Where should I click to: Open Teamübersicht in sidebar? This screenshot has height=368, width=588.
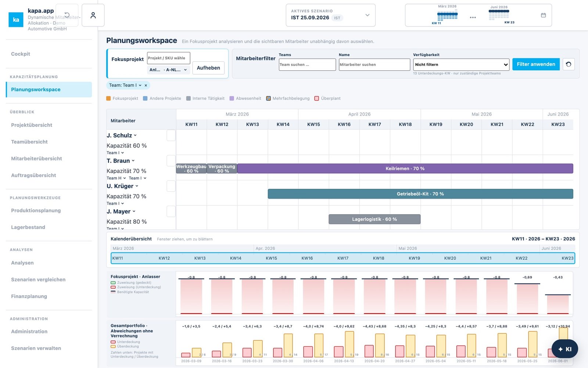49,142
